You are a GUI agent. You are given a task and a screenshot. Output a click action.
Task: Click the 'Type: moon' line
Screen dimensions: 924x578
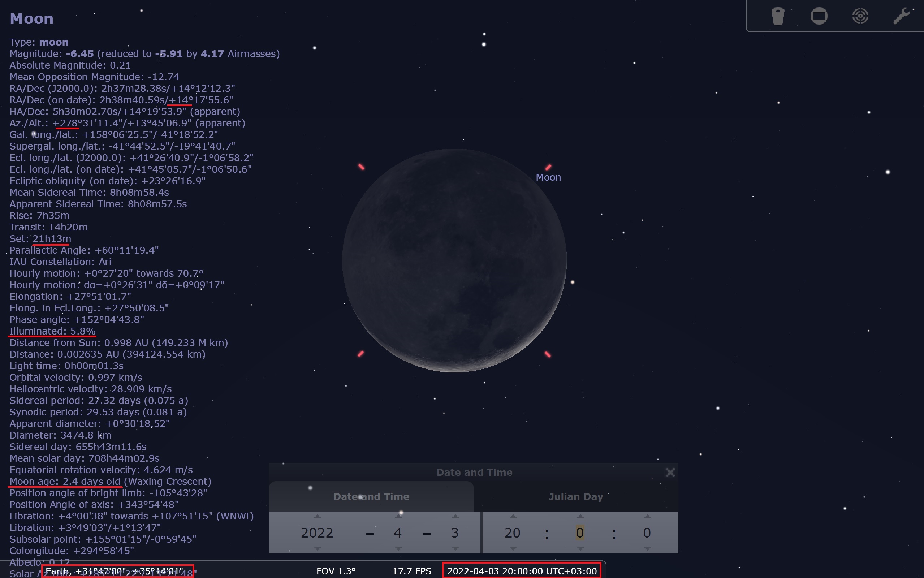(x=39, y=42)
